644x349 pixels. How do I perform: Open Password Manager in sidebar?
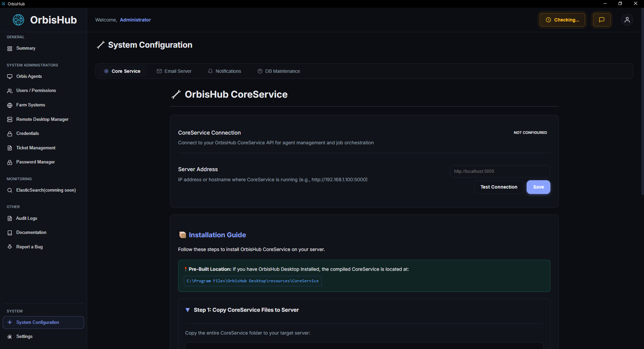pos(36,162)
